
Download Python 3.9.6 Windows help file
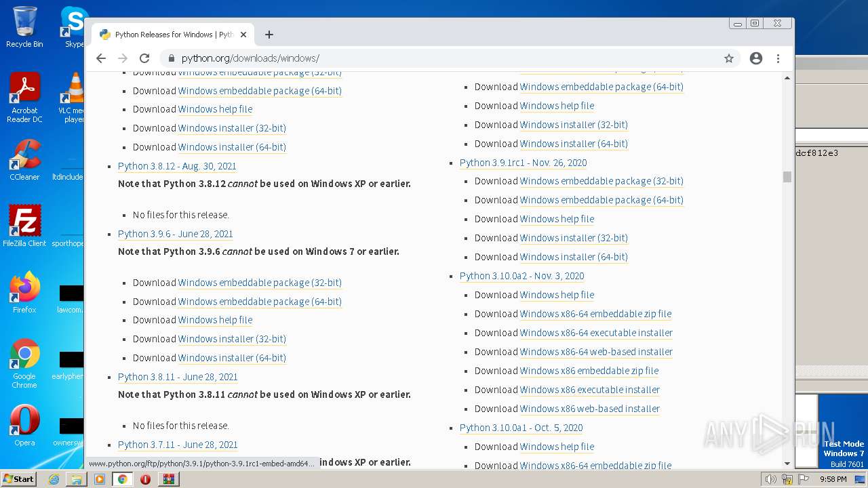click(x=215, y=320)
